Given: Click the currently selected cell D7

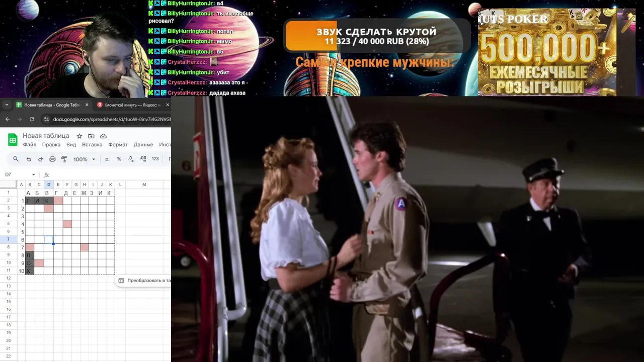Looking at the screenshot, I should point(49,239).
